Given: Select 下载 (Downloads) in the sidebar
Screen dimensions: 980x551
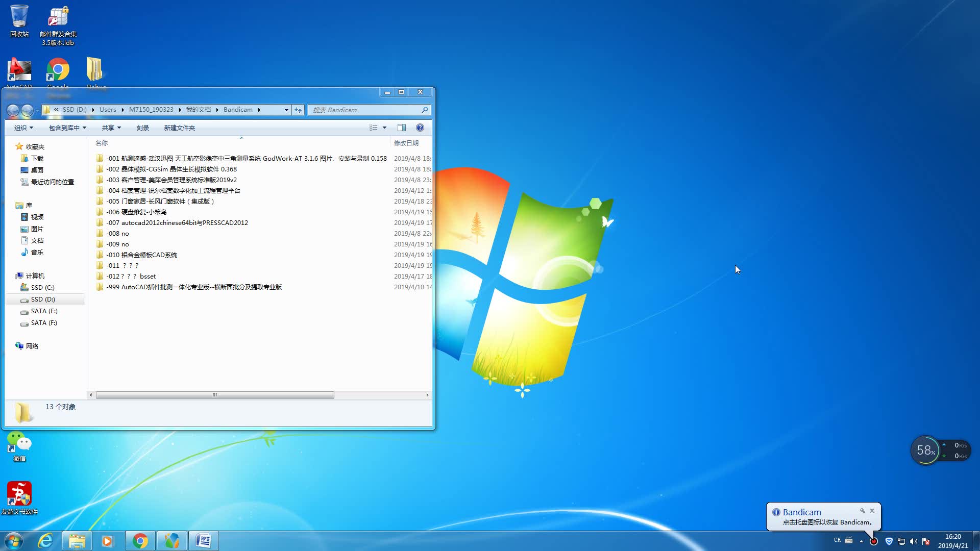Looking at the screenshot, I should (x=32, y=158).
